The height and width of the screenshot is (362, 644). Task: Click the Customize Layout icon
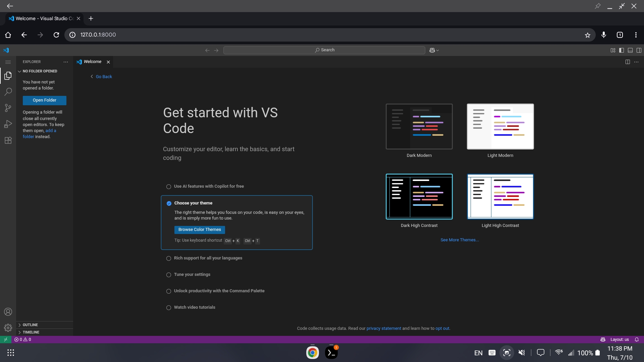coord(613,50)
